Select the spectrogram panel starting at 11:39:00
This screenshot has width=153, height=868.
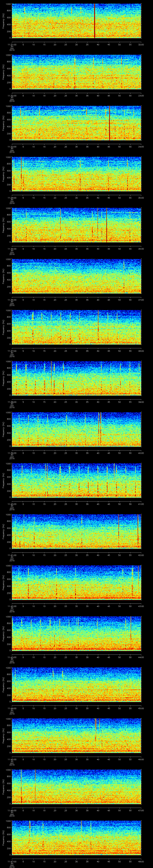77,429
